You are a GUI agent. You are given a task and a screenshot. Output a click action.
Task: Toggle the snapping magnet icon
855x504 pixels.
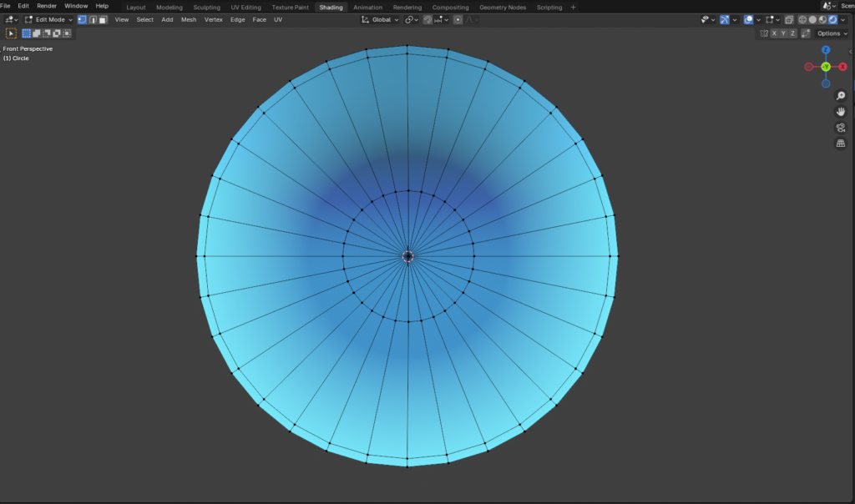[428, 20]
